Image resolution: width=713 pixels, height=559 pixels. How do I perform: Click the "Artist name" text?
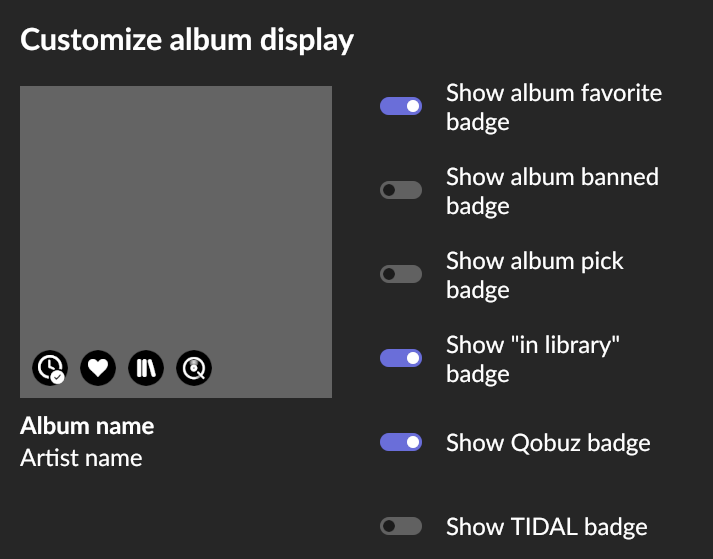tap(81, 458)
